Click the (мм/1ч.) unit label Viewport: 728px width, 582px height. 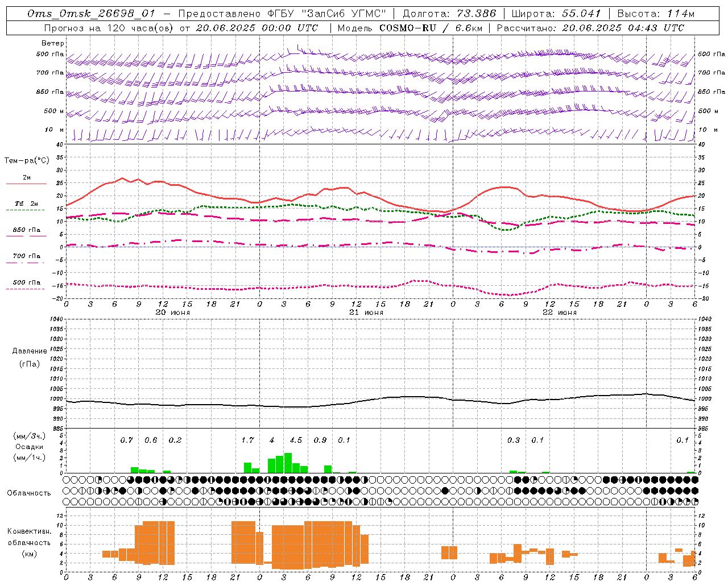point(30,458)
